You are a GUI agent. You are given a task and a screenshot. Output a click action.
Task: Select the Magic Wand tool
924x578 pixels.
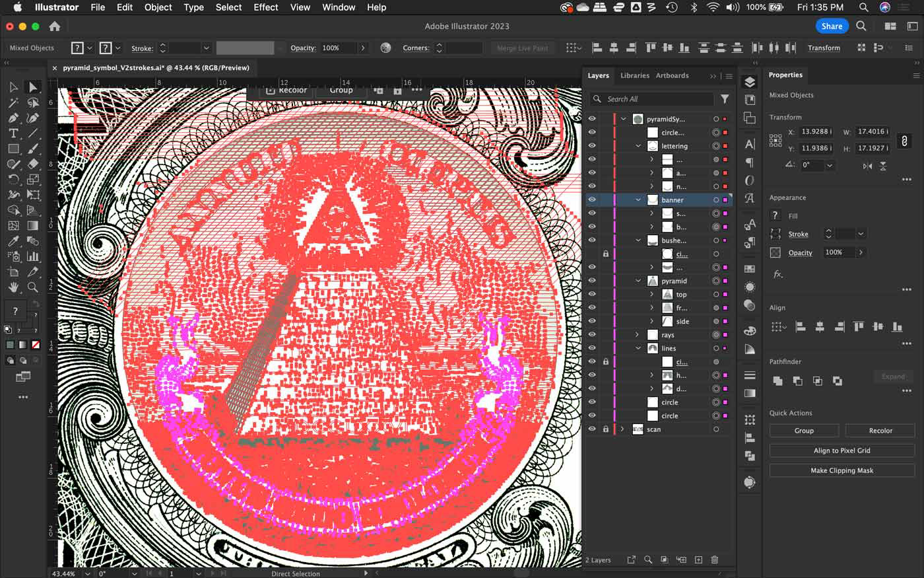[13, 102]
